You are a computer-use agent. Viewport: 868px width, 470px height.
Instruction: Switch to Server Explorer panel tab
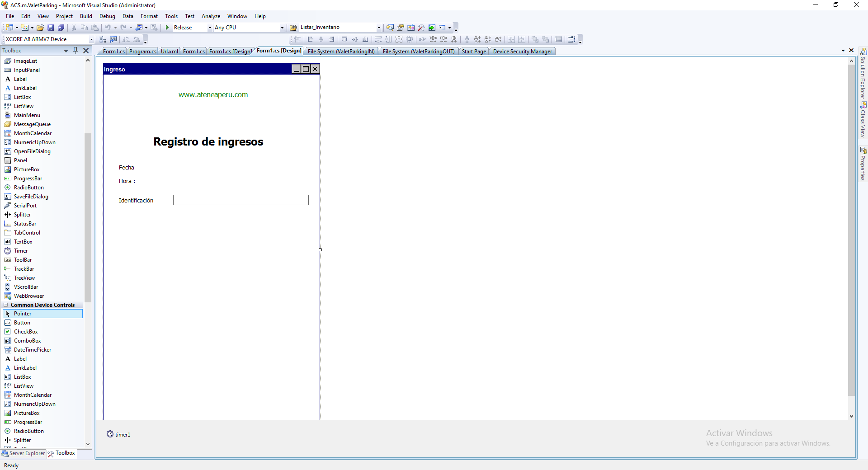tap(24, 453)
